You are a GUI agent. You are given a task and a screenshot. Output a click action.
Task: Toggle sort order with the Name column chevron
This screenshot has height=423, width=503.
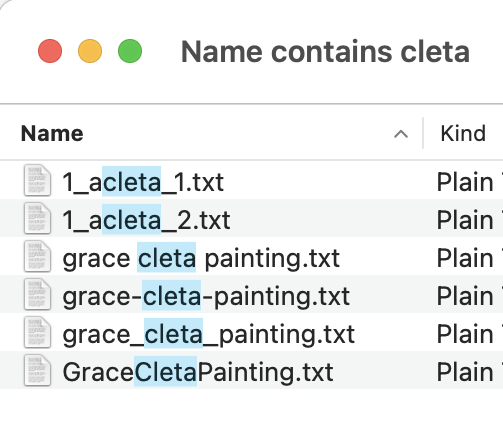point(401,134)
